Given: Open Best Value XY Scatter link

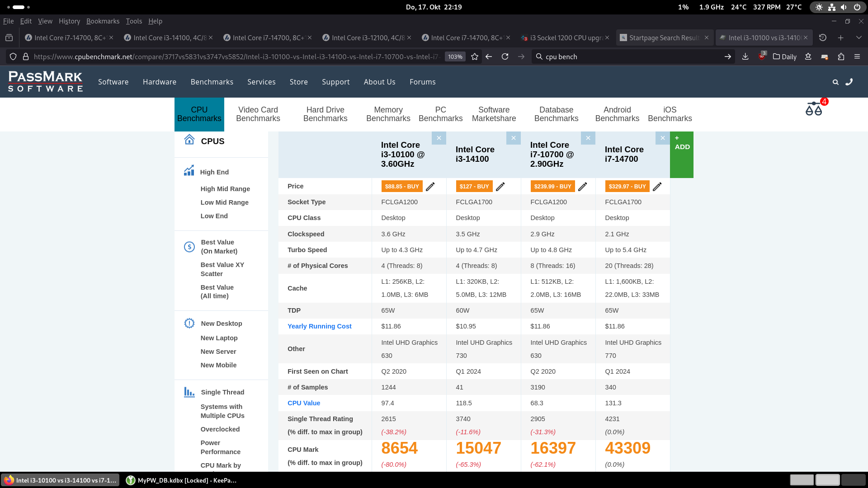Looking at the screenshot, I should pyautogui.click(x=222, y=269).
